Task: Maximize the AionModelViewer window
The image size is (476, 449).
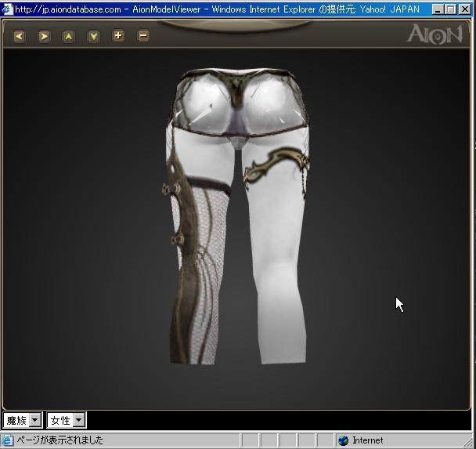Action: [451, 9]
